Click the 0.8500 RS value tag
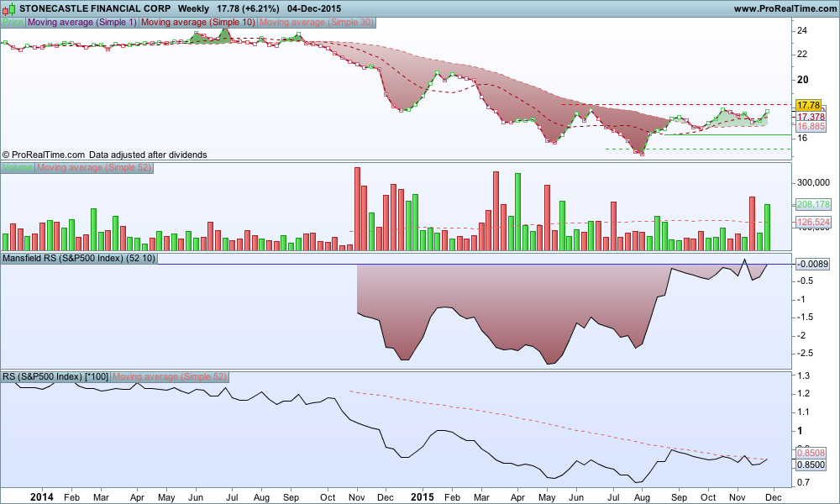The height and width of the screenshot is (504, 840). point(811,465)
